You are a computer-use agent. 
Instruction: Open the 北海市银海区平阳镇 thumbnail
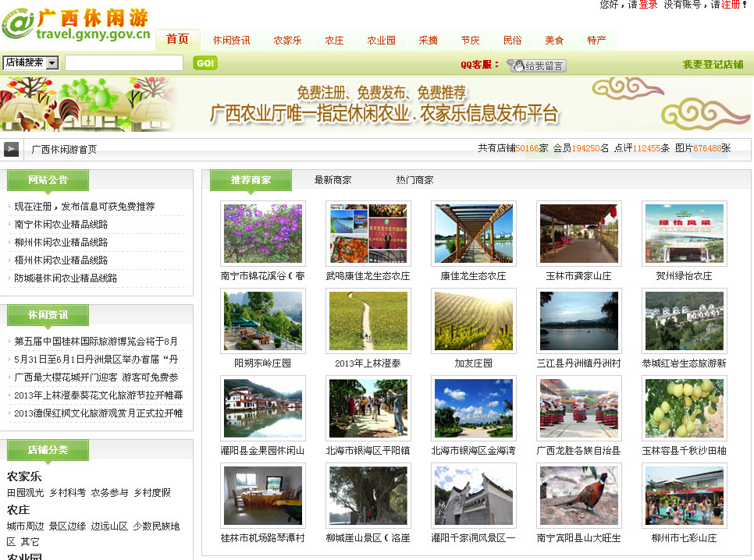pos(368,408)
